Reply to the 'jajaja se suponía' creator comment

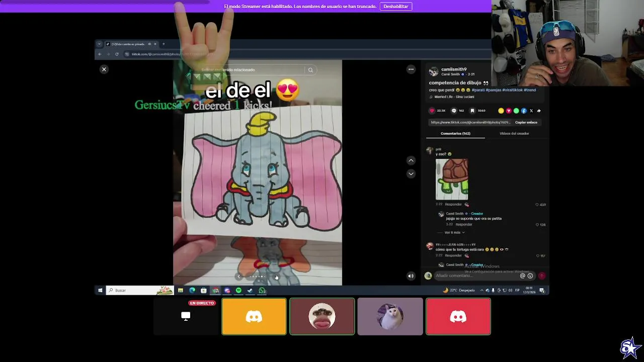tap(464, 224)
